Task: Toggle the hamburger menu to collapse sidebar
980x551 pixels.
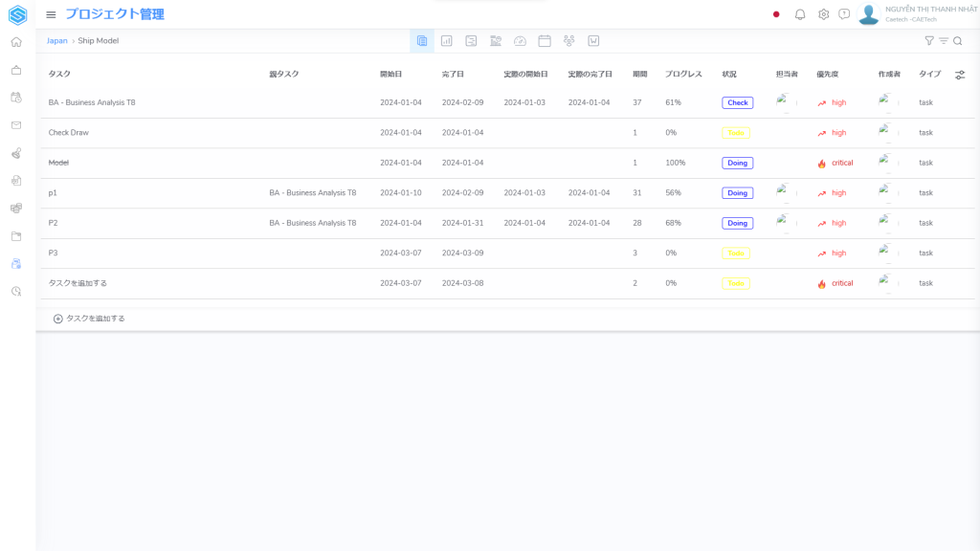Action: click(x=51, y=14)
